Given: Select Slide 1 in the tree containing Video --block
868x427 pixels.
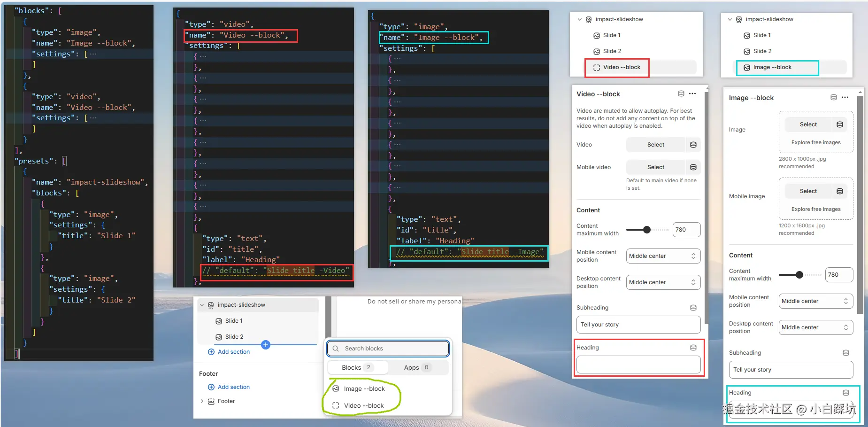Looking at the screenshot, I should (612, 35).
